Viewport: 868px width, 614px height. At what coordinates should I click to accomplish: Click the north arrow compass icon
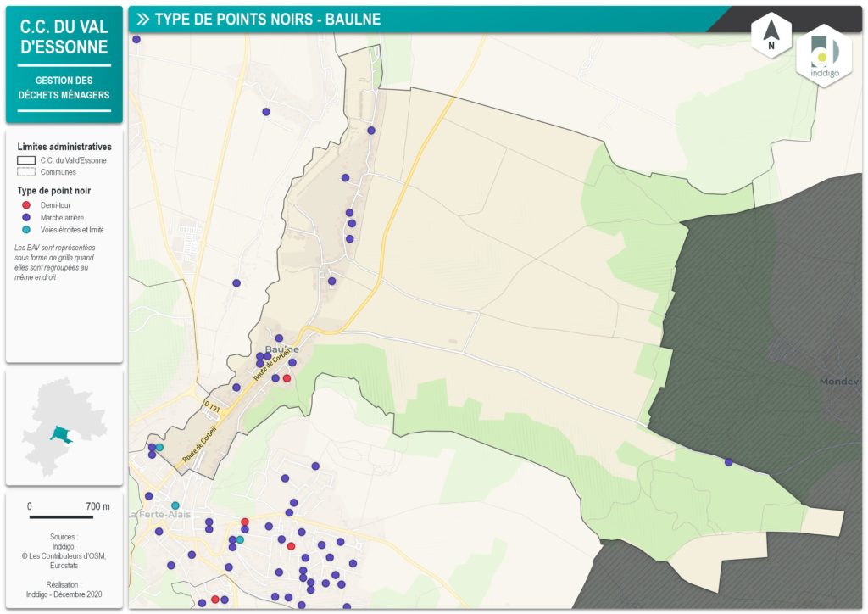[771, 36]
